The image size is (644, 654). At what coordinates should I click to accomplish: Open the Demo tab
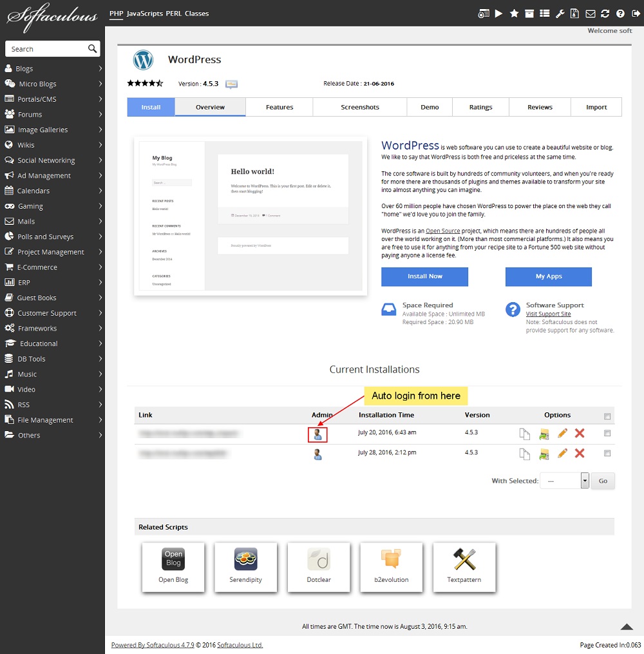430,107
